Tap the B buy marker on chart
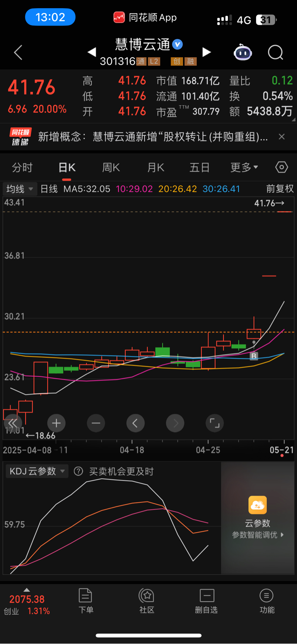Viewport: 297px width, 644px height. [254, 356]
